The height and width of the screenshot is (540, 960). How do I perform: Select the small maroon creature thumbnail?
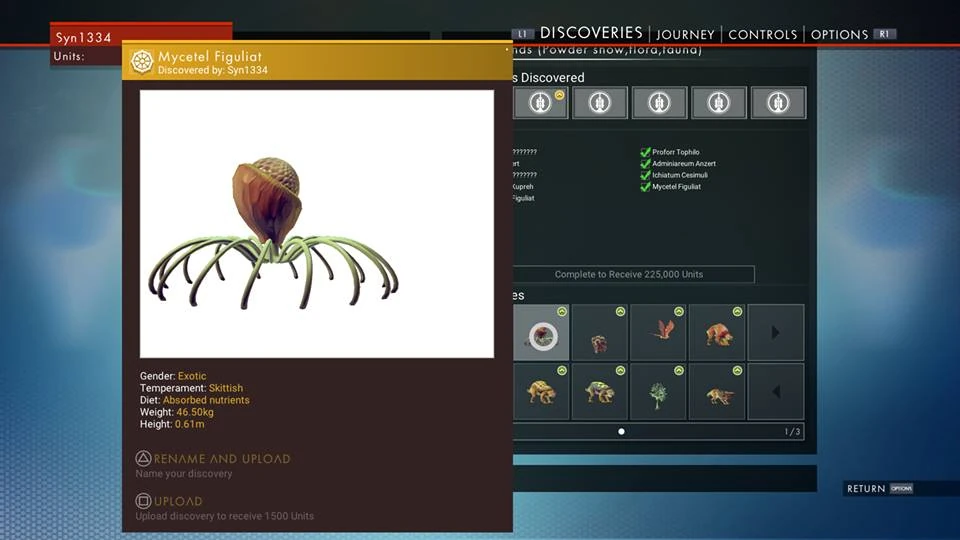tap(599, 332)
